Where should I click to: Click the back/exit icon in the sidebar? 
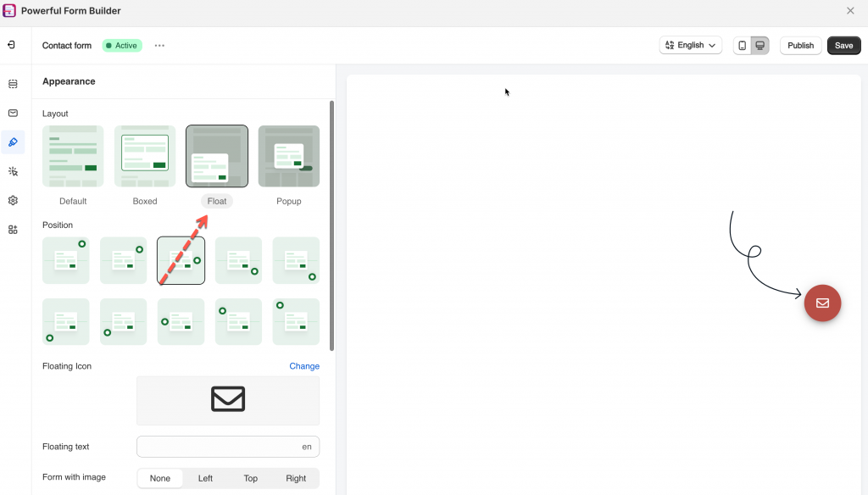point(12,45)
